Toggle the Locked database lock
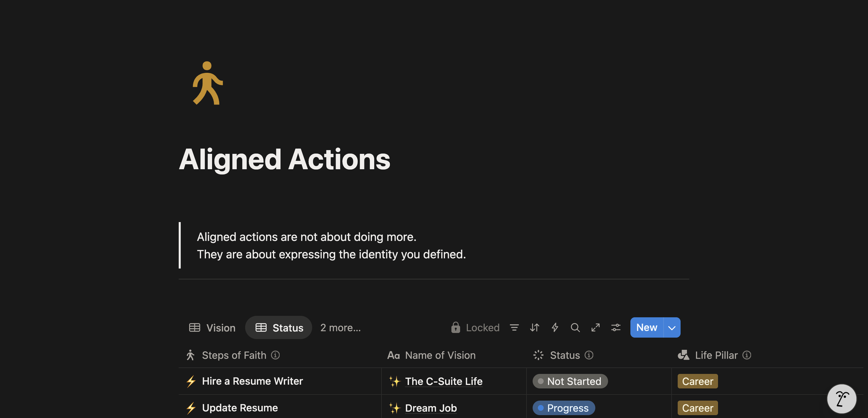 point(475,327)
